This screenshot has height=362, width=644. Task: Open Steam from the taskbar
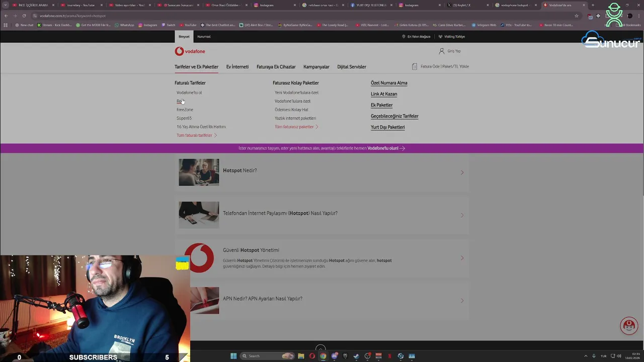(356, 356)
